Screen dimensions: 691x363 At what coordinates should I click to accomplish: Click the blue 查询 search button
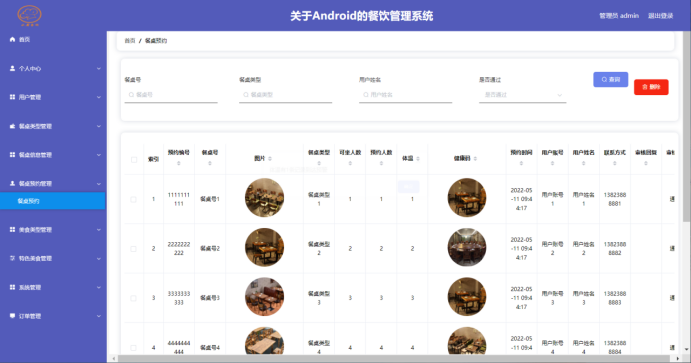point(610,80)
